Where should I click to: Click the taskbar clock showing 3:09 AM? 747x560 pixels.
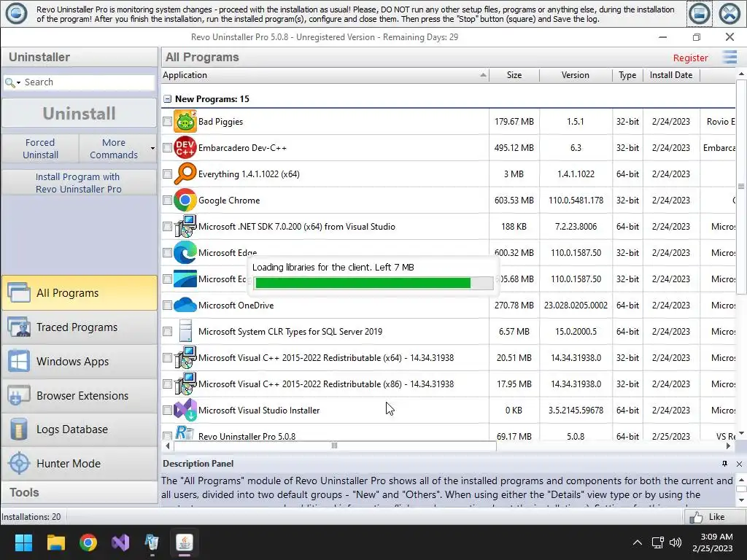click(x=713, y=542)
